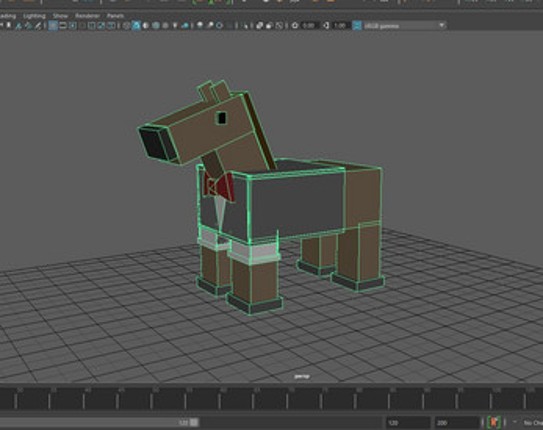Toggle the film gate icon in panel toolbar
Viewport: 543px width, 430px height.
tap(63, 26)
